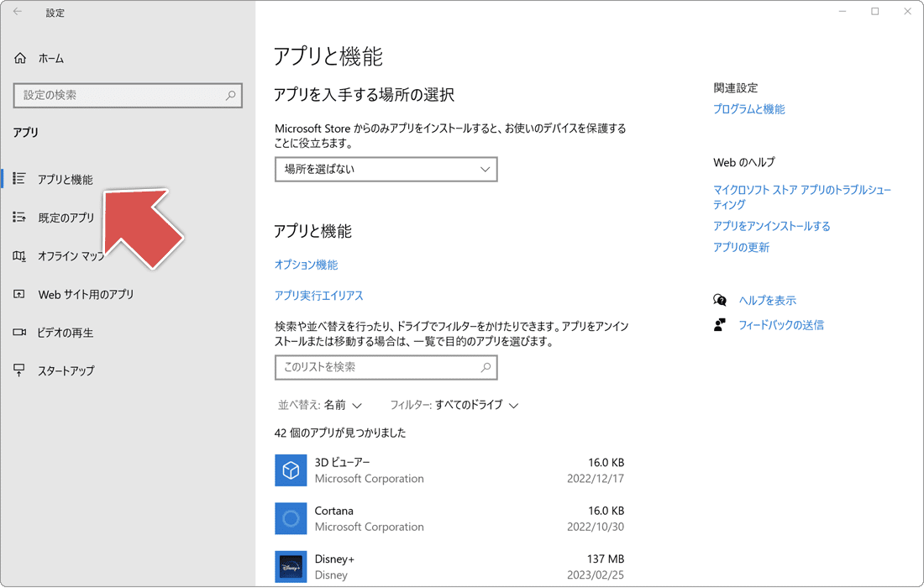
Task: Click the Cortana app icon
Action: (x=291, y=518)
